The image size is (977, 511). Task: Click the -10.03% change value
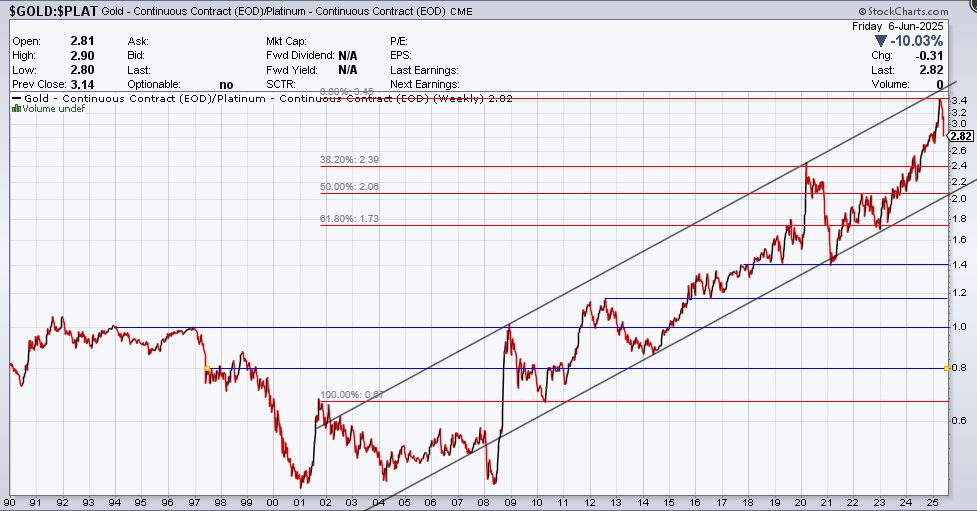(917, 41)
